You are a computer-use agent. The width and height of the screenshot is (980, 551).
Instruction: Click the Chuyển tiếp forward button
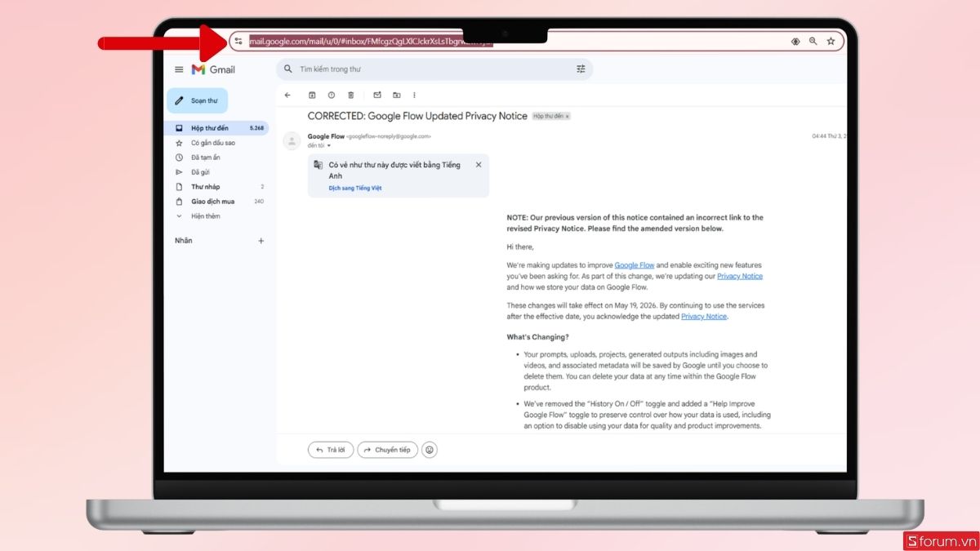(388, 450)
